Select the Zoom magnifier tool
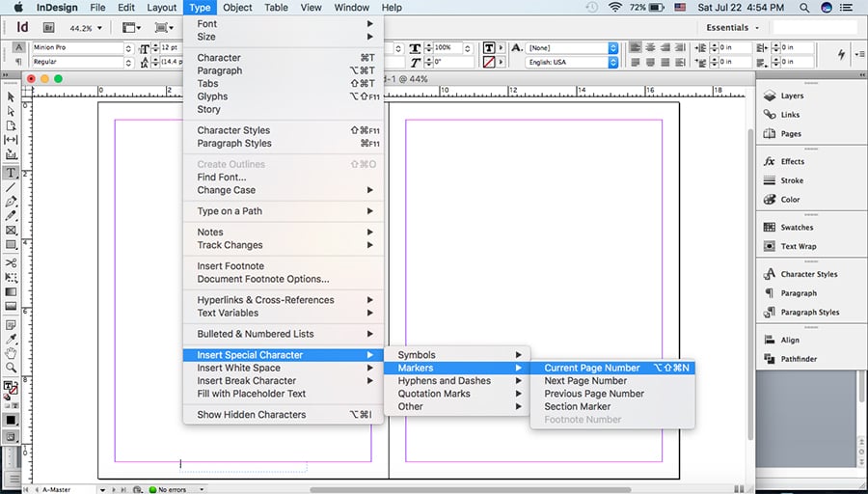Screen dimensions: 868x494 coord(11,368)
